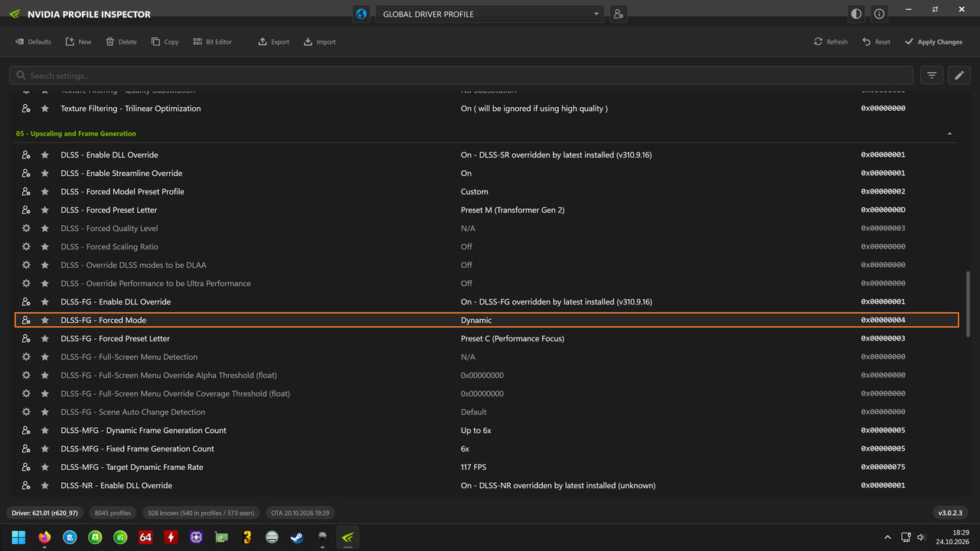The height and width of the screenshot is (551, 980).
Task: Click the Search settings input field
Action: coord(461,75)
